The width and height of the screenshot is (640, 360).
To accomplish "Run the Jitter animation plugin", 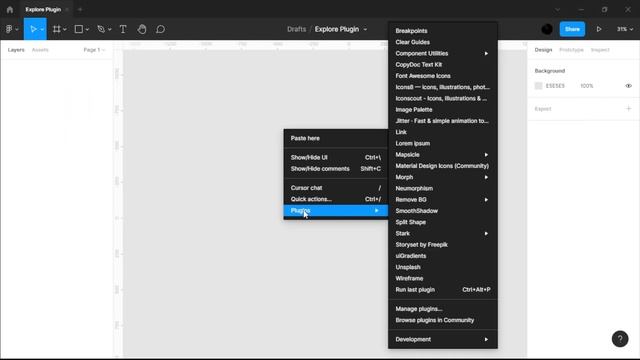I will click(442, 121).
